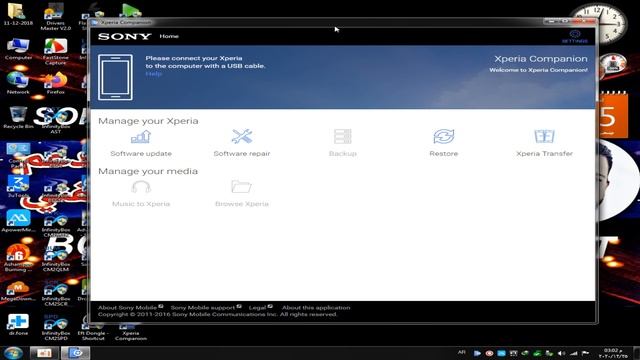The width and height of the screenshot is (640, 360).
Task: Launch Xperia Transfer
Action: click(x=544, y=143)
